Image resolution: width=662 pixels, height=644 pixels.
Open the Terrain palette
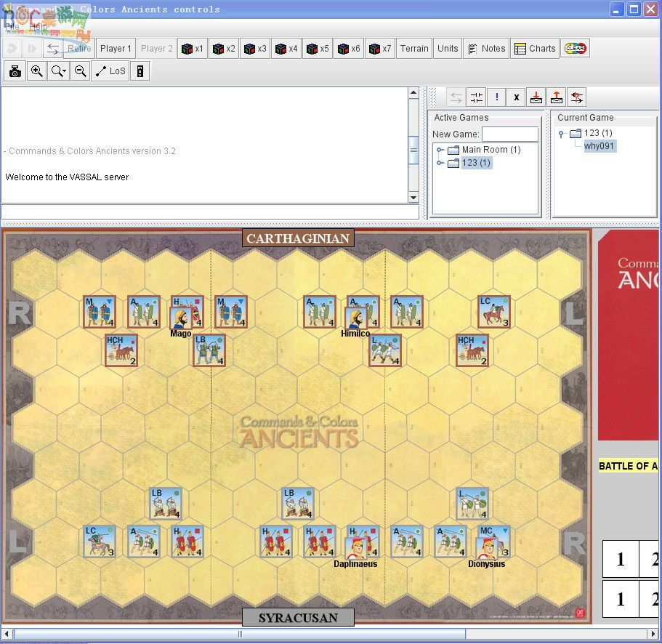tap(414, 49)
